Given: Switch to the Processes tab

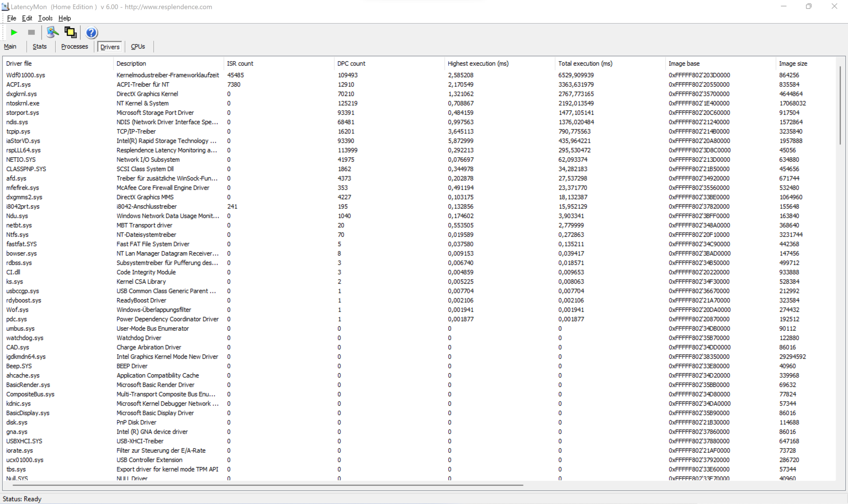Looking at the screenshot, I should [74, 46].
